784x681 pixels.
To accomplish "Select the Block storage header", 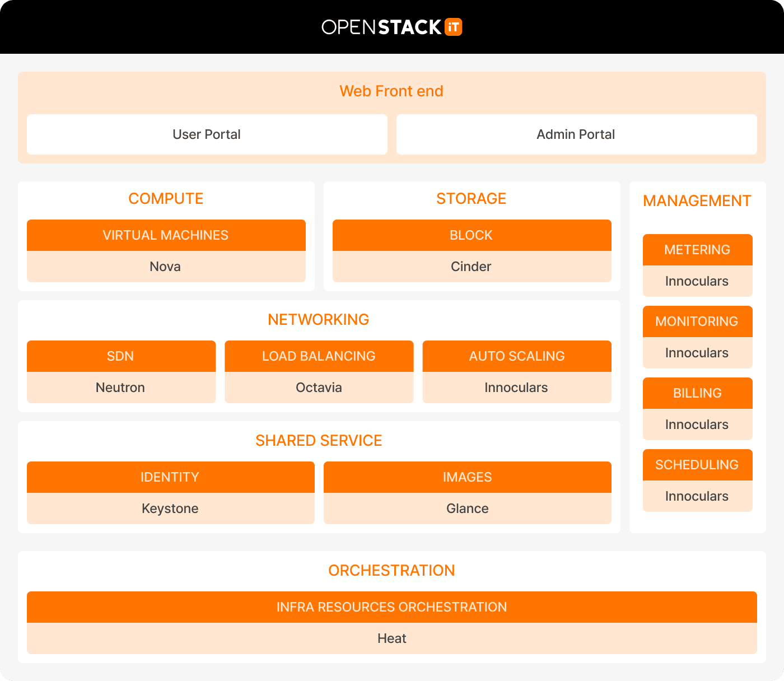I will click(471, 235).
